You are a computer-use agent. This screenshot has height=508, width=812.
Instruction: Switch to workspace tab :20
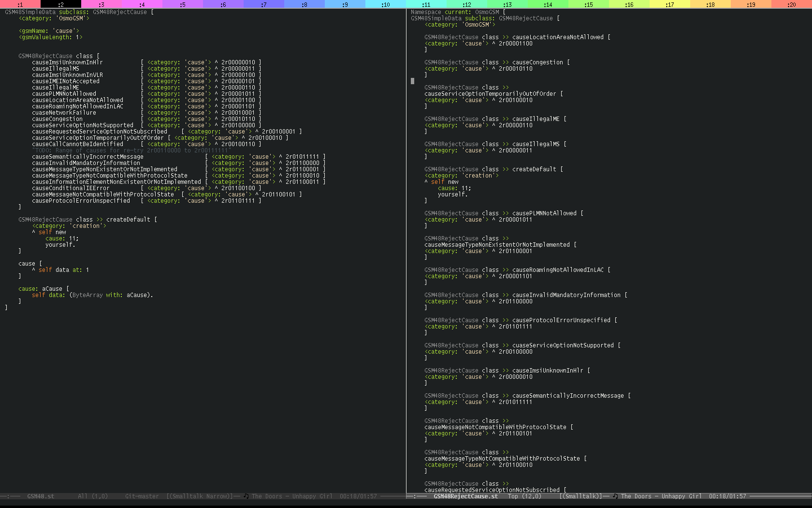click(x=792, y=4)
